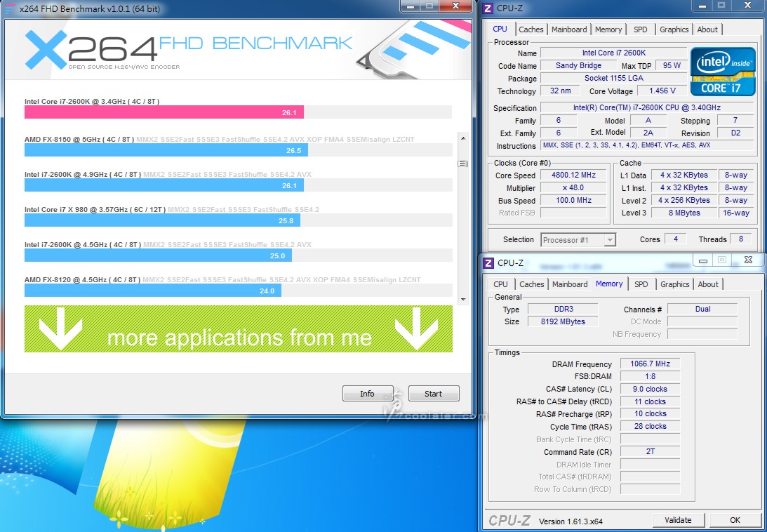Click the results list scroll-up arrow

point(462,138)
